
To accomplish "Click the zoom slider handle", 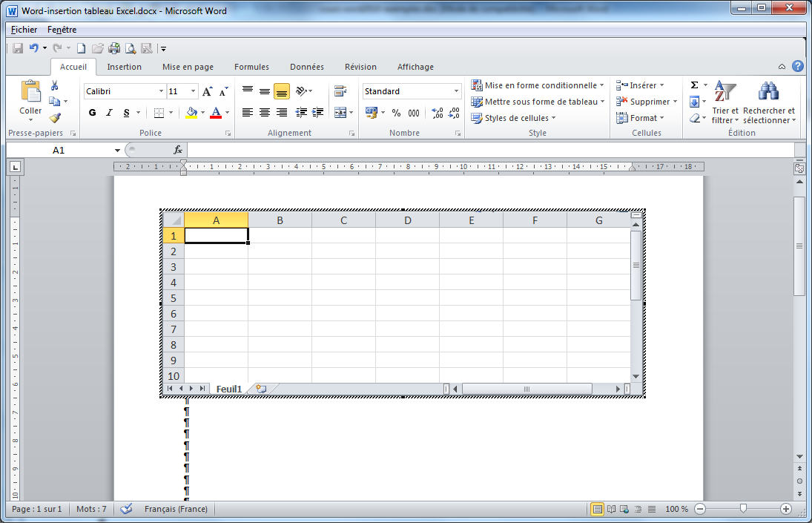I will click(x=743, y=509).
